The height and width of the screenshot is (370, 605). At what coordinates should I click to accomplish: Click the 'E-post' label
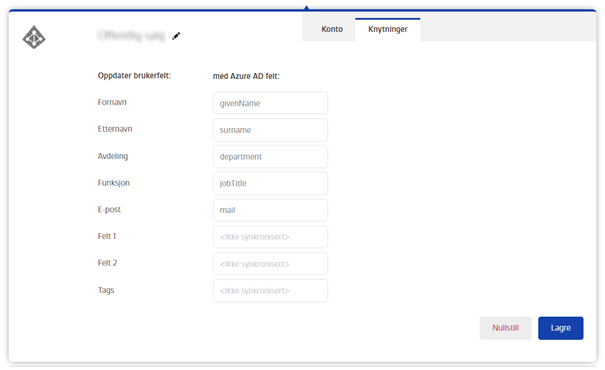tap(109, 209)
